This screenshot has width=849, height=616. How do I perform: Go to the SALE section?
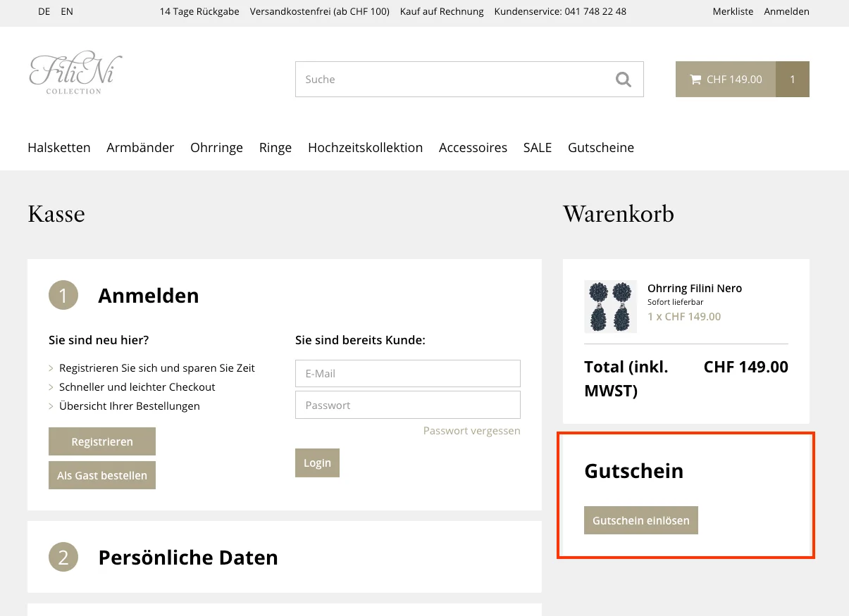[538, 148]
